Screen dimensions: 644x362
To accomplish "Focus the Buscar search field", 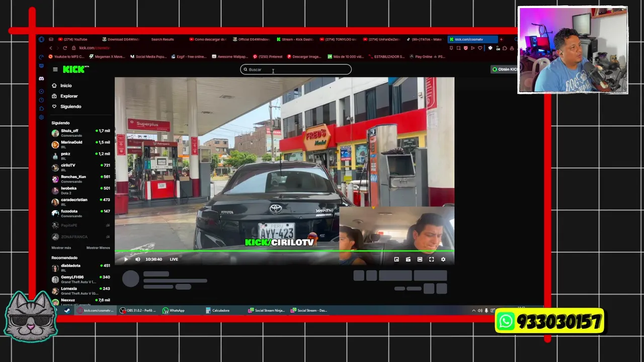I will tap(296, 69).
